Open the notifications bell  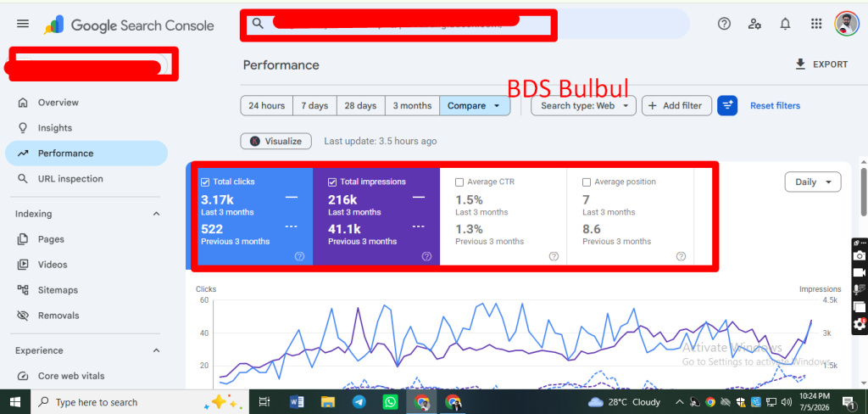coord(785,24)
